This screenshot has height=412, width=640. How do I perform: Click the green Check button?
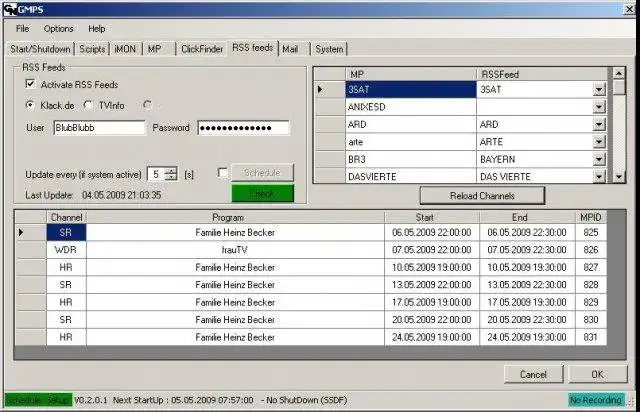[x=262, y=193]
